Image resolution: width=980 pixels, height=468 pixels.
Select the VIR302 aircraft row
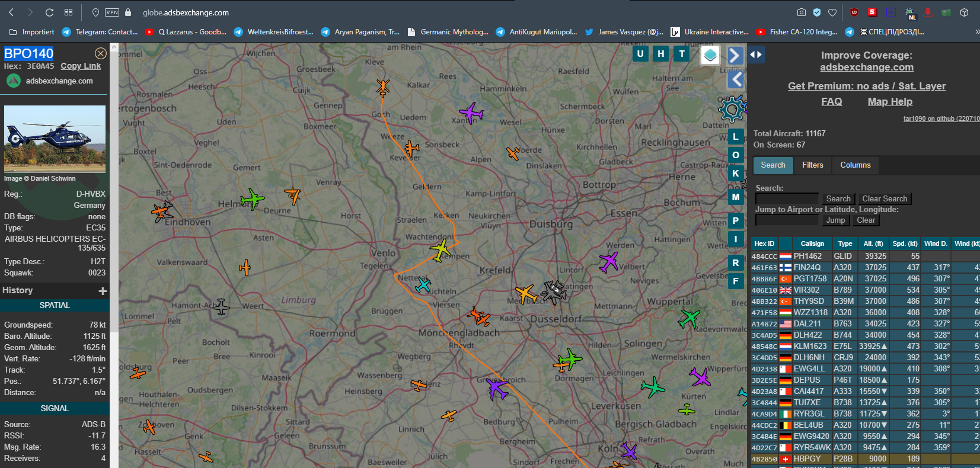click(866, 290)
